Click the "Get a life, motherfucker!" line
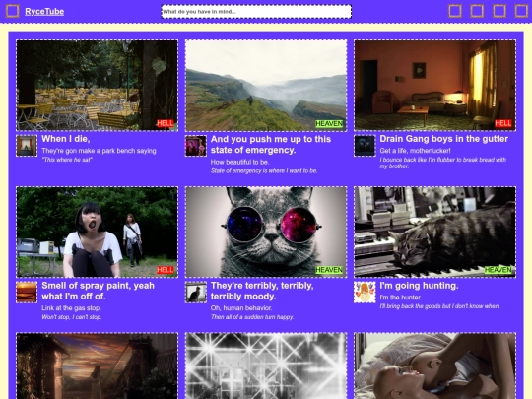 (416, 151)
